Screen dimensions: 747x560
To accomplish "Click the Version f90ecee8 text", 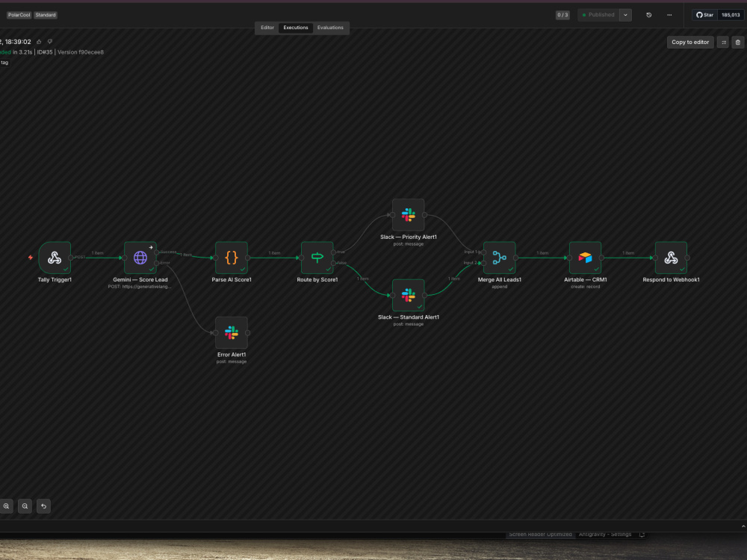I will (81, 52).
